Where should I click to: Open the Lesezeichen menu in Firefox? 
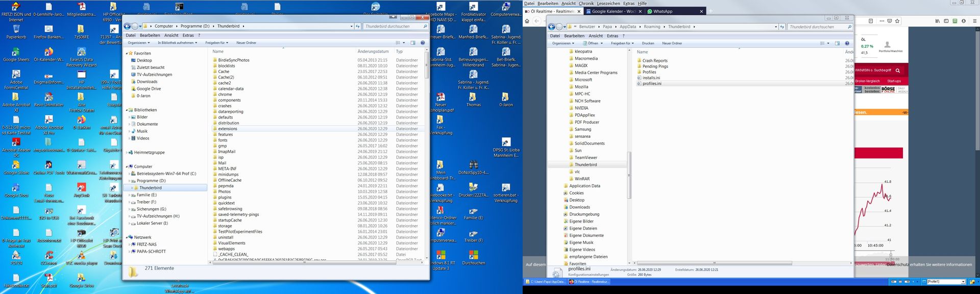coord(608,3)
